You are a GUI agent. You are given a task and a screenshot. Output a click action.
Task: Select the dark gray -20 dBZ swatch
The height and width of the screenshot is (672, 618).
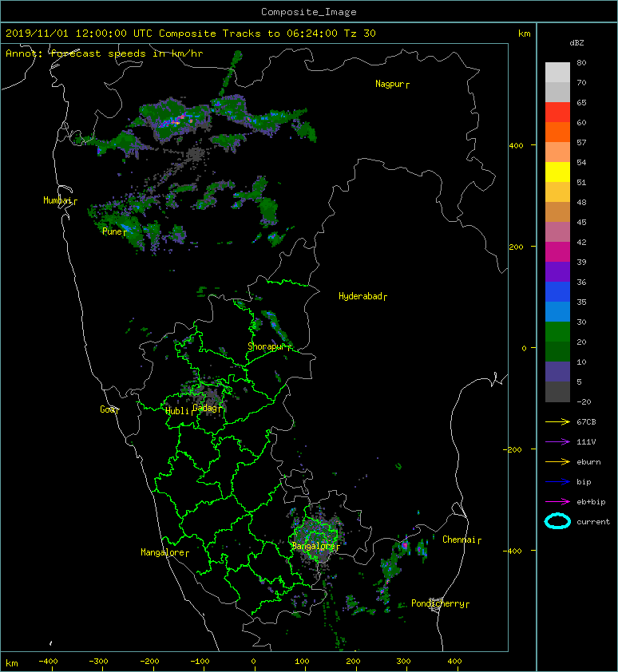pyautogui.click(x=557, y=392)
